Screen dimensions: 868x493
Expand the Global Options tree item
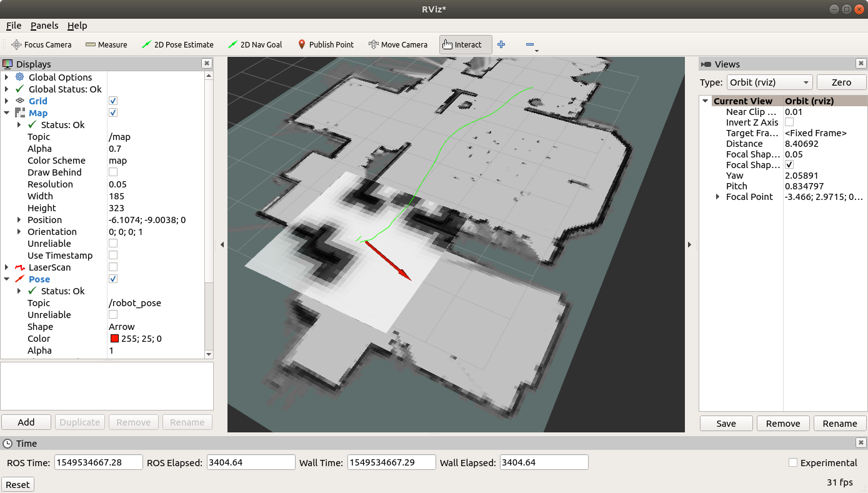7,77
